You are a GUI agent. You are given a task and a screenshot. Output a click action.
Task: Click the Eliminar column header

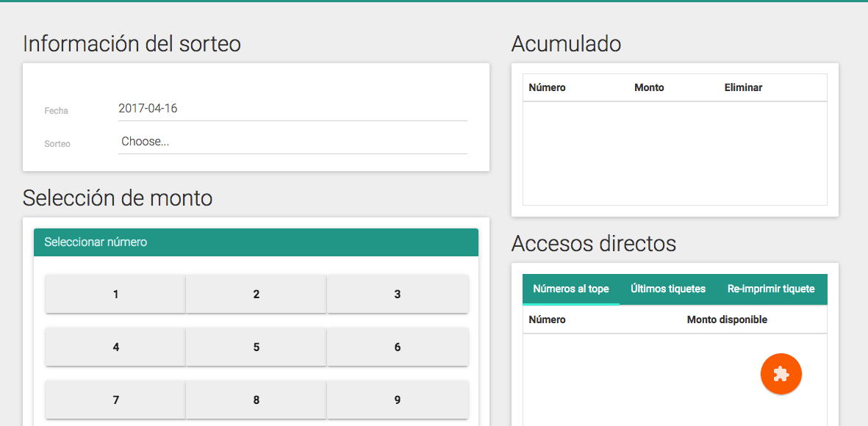[x=743, y=87]
